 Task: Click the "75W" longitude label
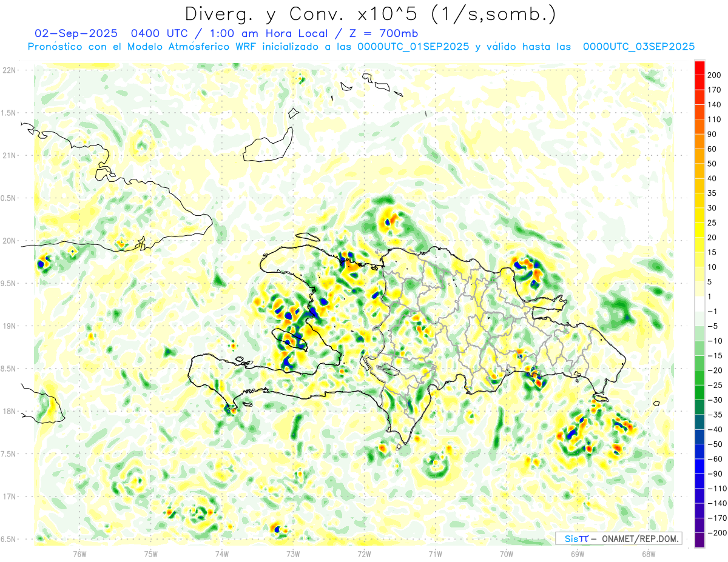tap(150, 554)
